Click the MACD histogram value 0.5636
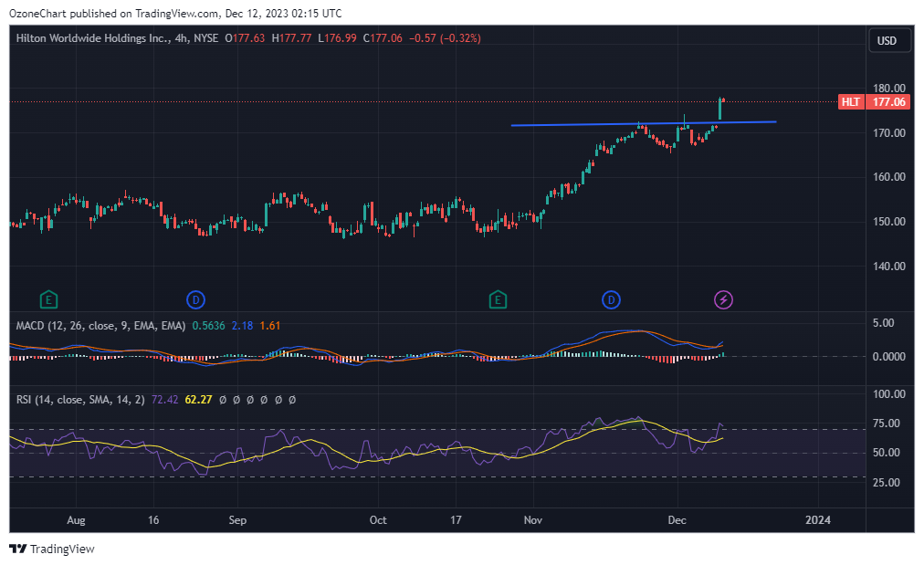This screenshot has height=565, width=924. pyautogui.click(x=208, y=326)
